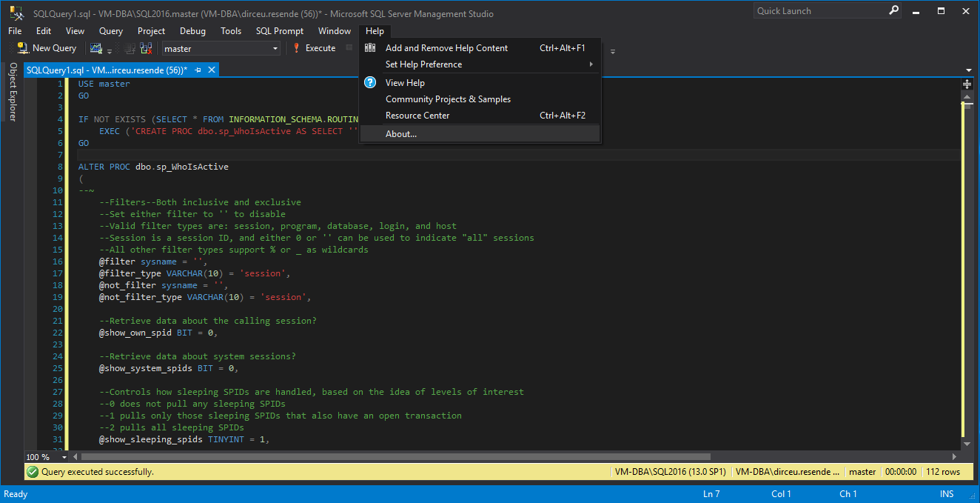The height and width of the screenshot is (503, 980).
Task: Click the master database status bar entry
Action: (862, 472)
